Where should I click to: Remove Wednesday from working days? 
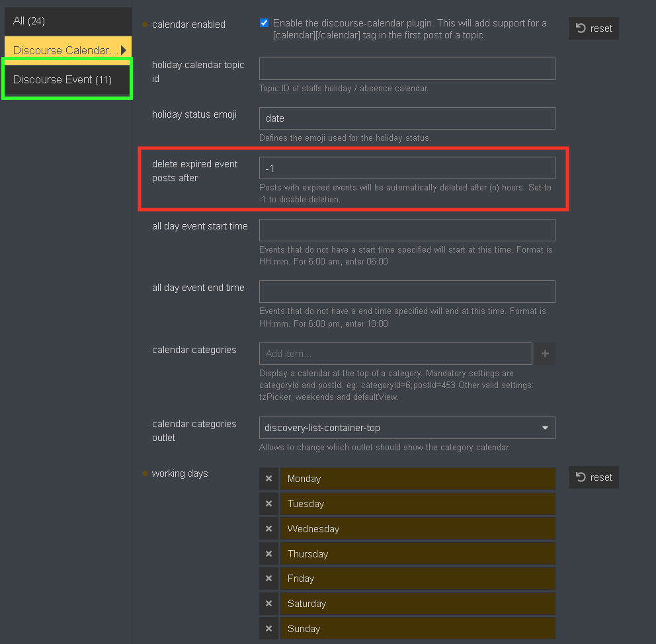[x=268, y=528]
